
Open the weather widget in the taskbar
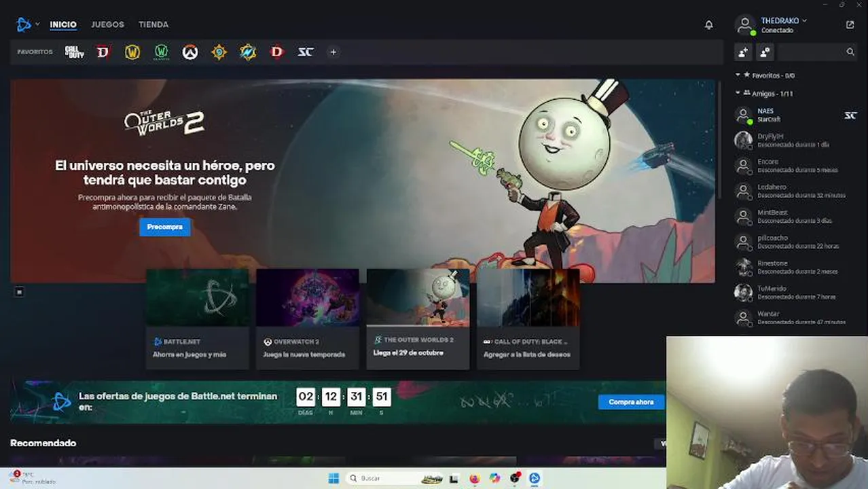tap(33, 477)
